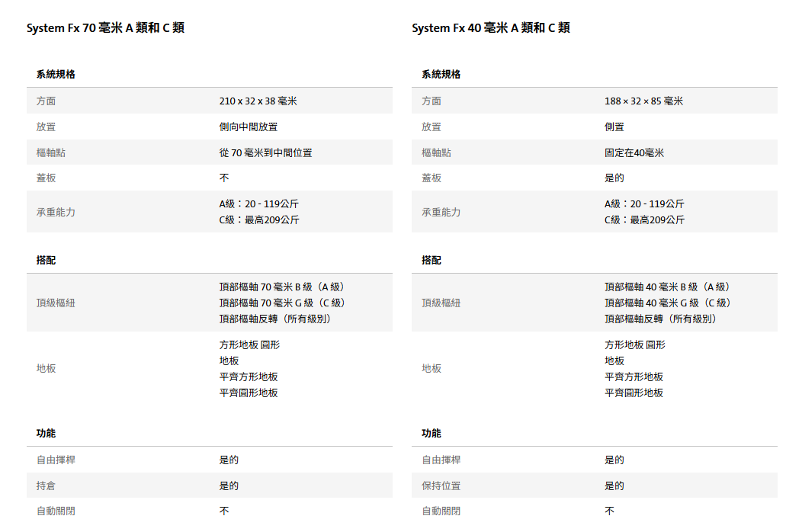The width and height of the screenshot is (786, 532).
Task: Click "平齊方形地板" in the Fx 70 table
Action: [x=248, y=377]
